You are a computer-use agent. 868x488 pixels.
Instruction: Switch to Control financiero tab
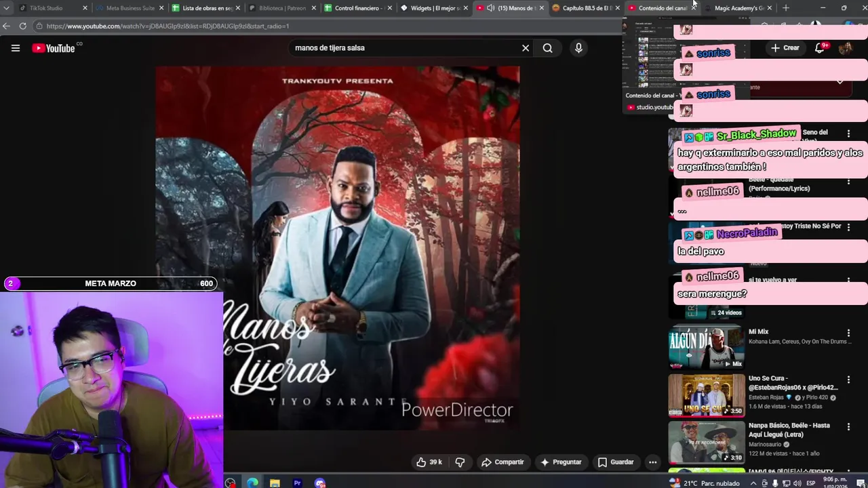tap(359, 8)
